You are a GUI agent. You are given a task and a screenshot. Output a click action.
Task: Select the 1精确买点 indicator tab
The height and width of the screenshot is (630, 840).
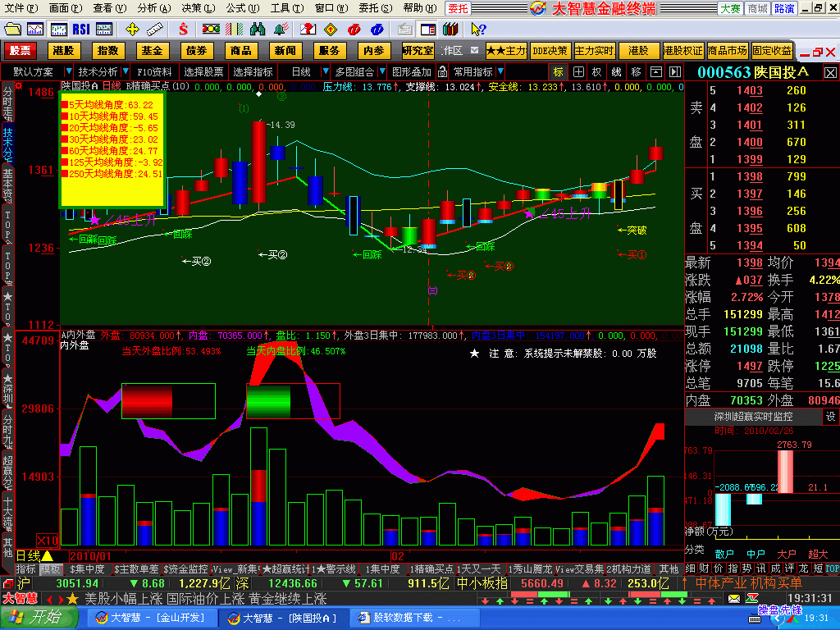pyautogui.click(x=431, y=569)
